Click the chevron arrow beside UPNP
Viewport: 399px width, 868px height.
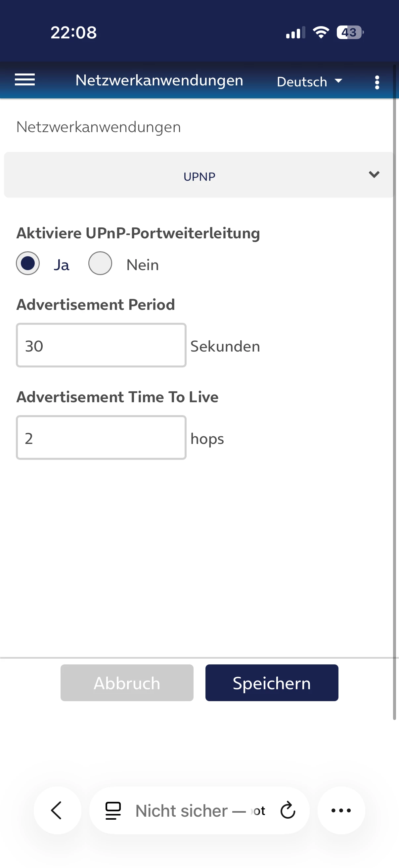(374, 174)
